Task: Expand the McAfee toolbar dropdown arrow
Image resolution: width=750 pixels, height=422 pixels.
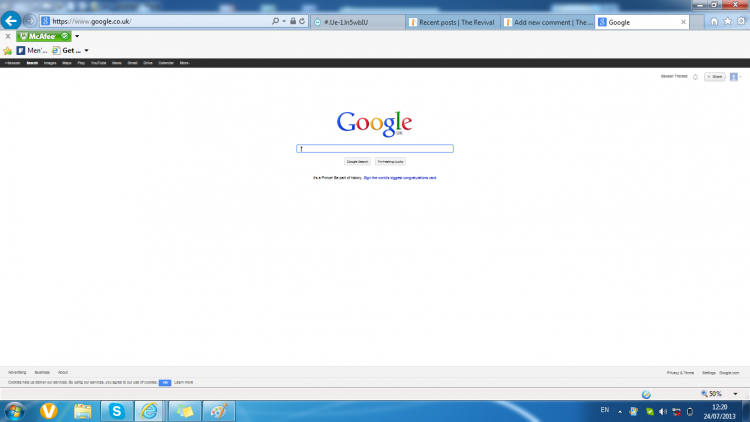Action: 77,36
